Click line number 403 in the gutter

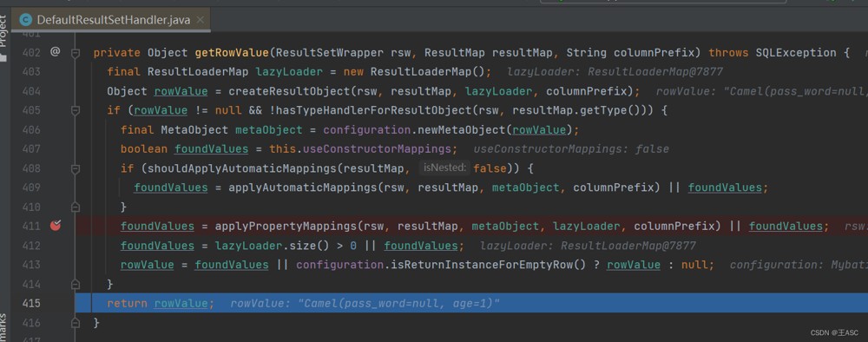pos(31,71)
